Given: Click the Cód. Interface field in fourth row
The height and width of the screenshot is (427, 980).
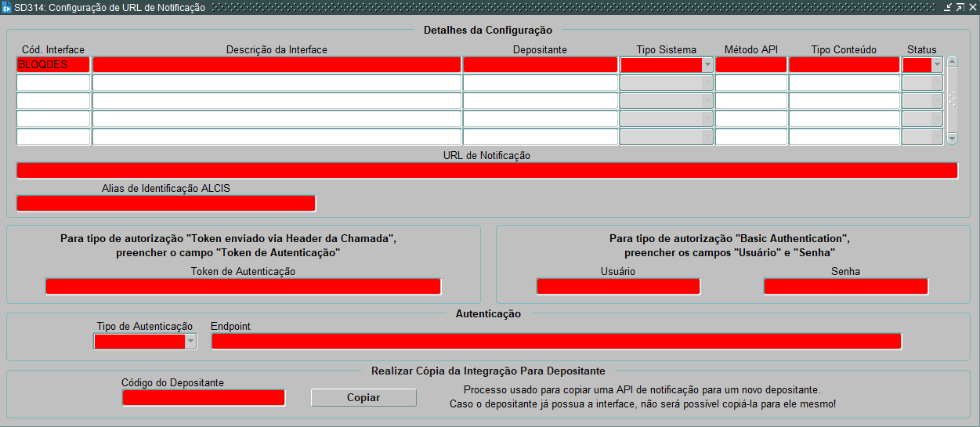Looking at the screenshot, I should (53, 119).
